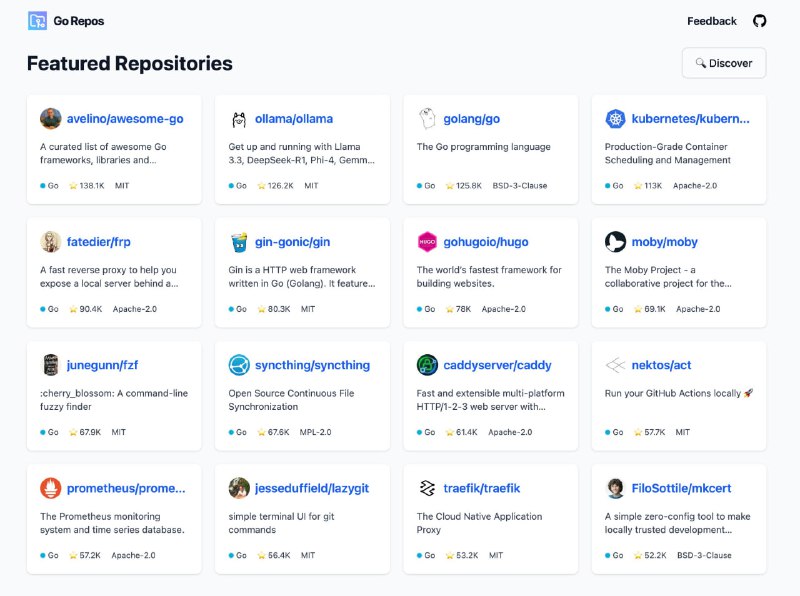Click the Prometheus flame logo icon

(x=51, y=488)
